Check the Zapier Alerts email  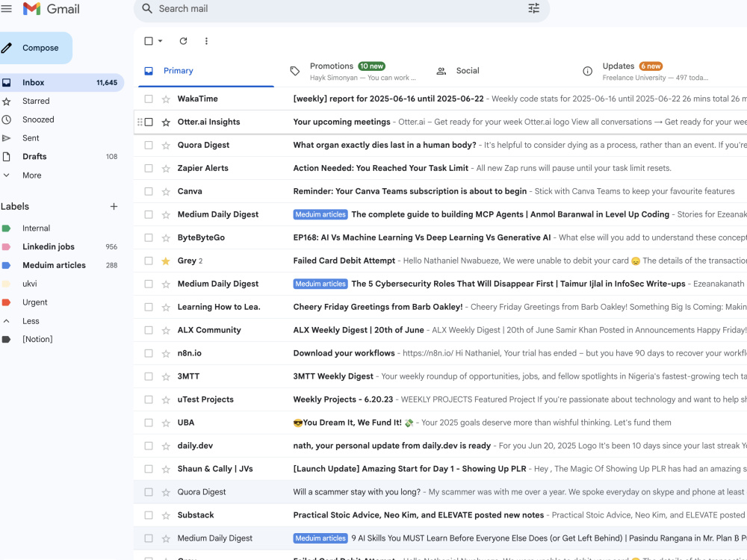(149, 168)
